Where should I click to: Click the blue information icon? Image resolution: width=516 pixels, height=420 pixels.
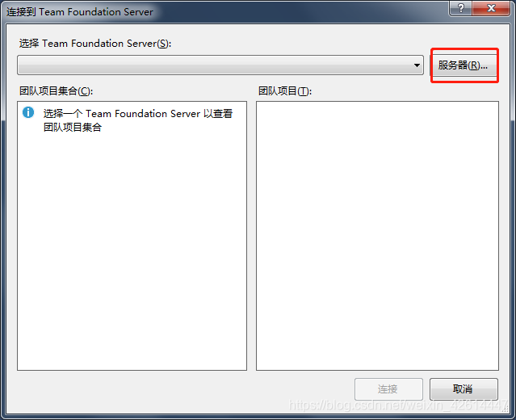(x=28, y=112)
